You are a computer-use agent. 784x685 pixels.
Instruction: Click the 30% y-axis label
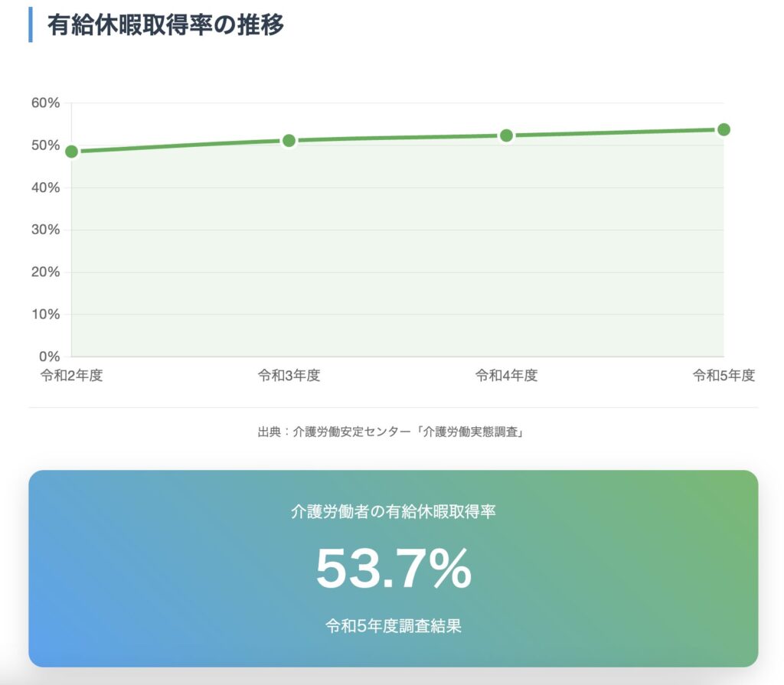coord(45,230)
